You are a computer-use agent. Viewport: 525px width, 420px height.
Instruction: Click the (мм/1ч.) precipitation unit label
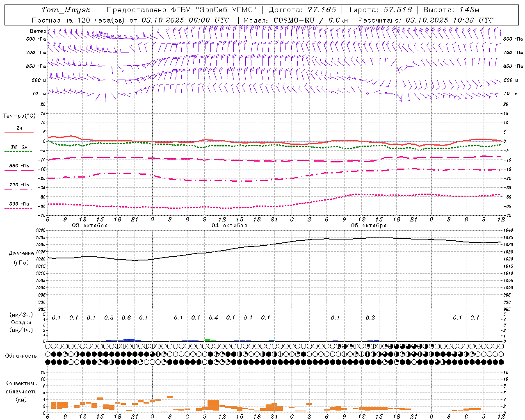click(x=21, y=330)
